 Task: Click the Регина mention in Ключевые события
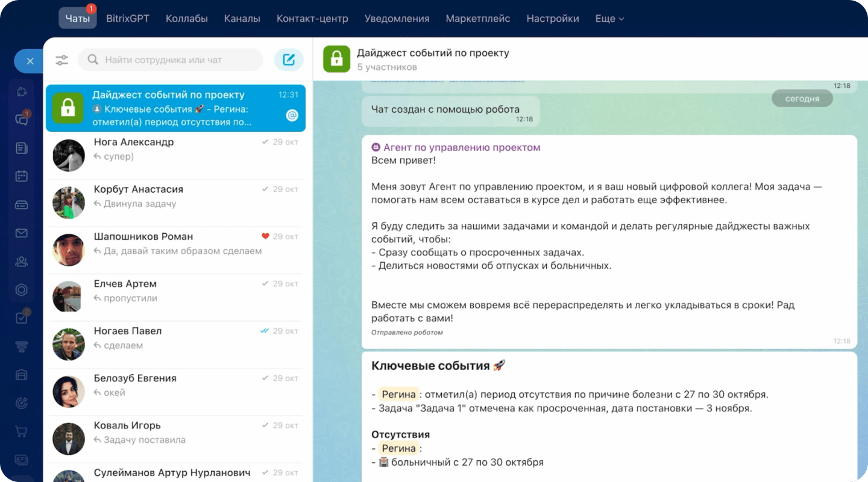398,395
